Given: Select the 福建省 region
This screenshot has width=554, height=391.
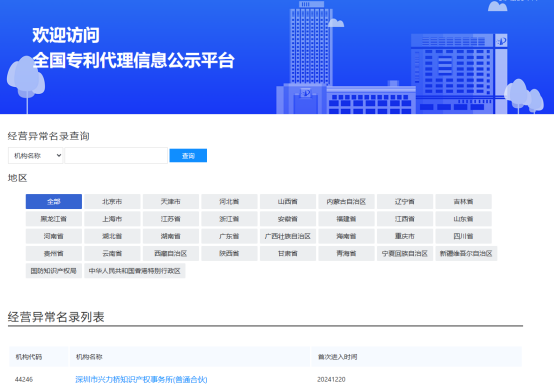Looking at the screenshot, I should pos(346,219).
